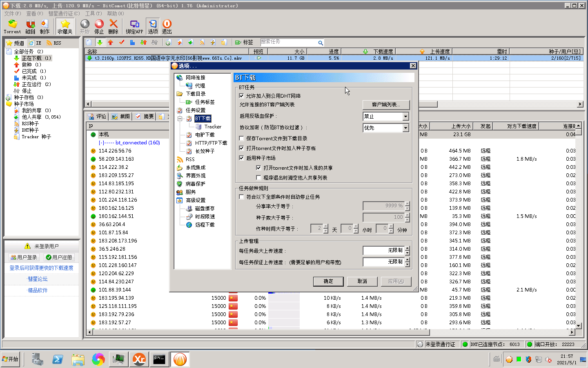Toggle 打开torrent文件时加入我的共享 checkbox
The height and width of the screenshot is (368, 588).
pyautogui.click(x=258, y=168)
